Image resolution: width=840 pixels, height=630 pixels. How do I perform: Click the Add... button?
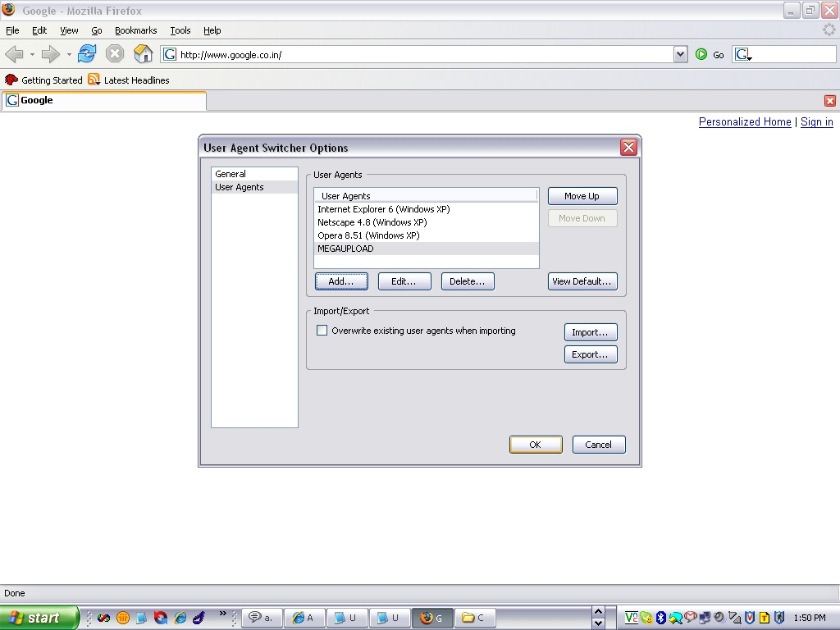341,281
